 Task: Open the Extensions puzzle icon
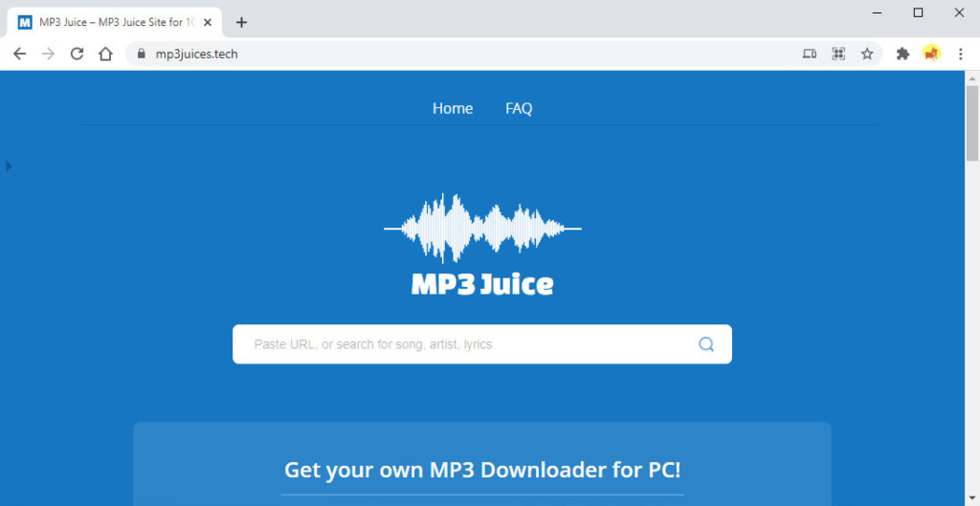point(902,54)
